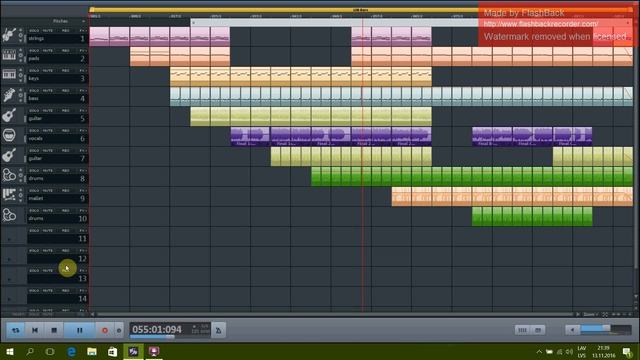Open the vocals track microphone icon
This screenshot has height=360, width=640.
click(9, 135)
